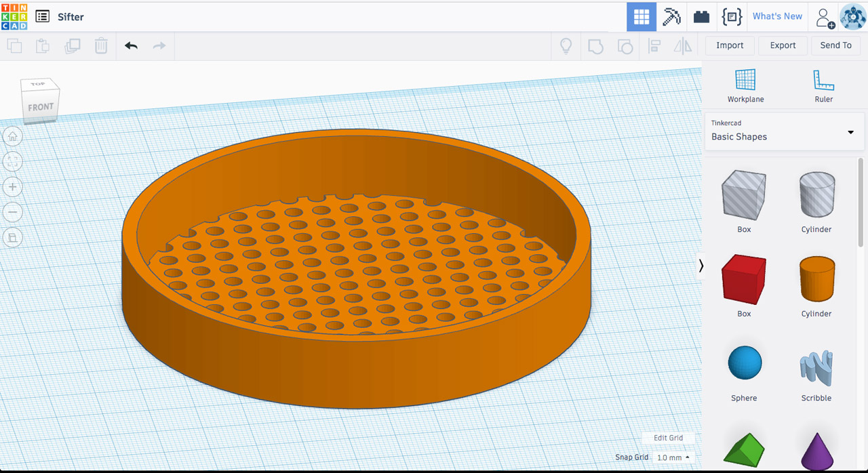
Task: Click the FRONT face of the view cube
Action: pos(39,106)
